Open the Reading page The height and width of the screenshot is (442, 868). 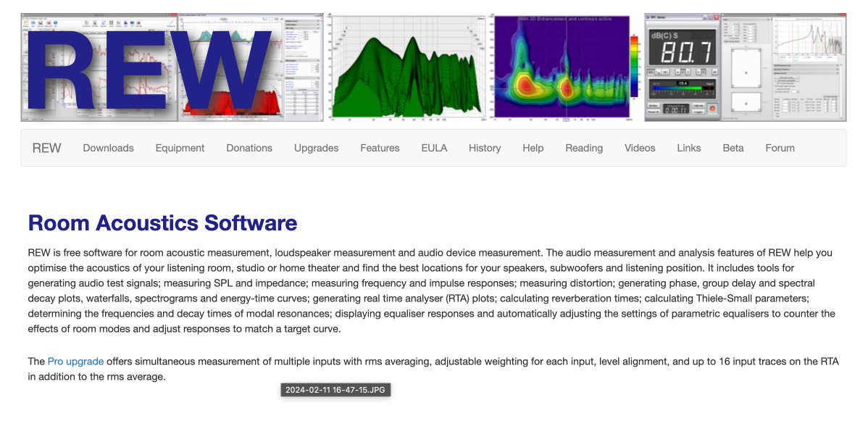coord(584,148)
